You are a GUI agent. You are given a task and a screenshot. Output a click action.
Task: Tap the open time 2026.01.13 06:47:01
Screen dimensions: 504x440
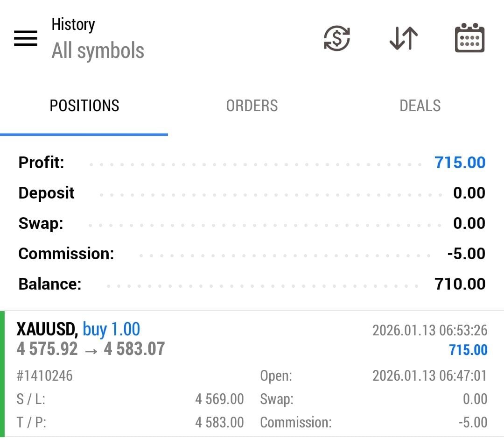430,376
